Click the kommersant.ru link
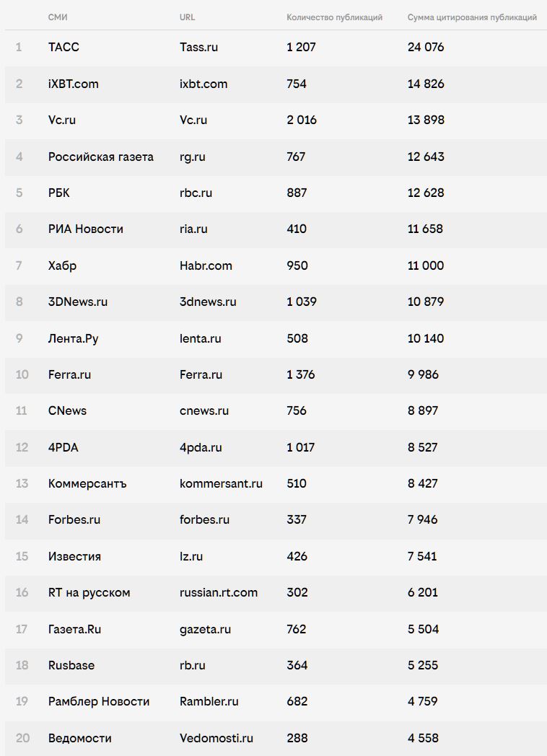 (x=221, y=483)
